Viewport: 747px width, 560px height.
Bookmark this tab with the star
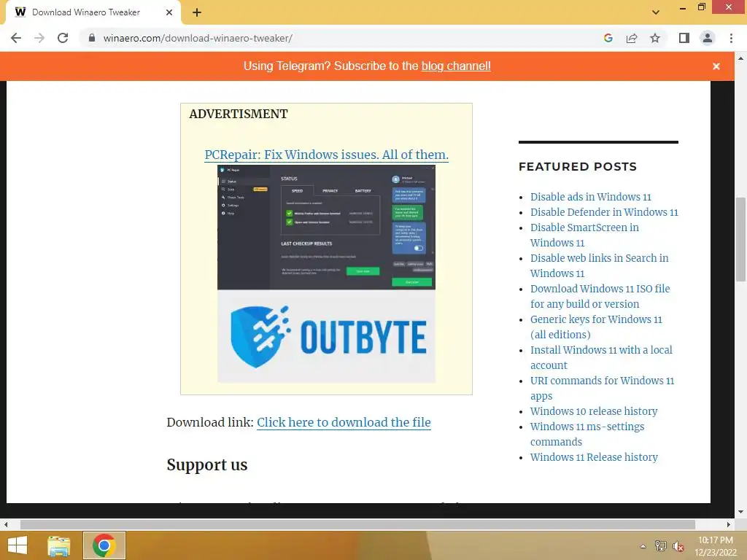point(655,38)
